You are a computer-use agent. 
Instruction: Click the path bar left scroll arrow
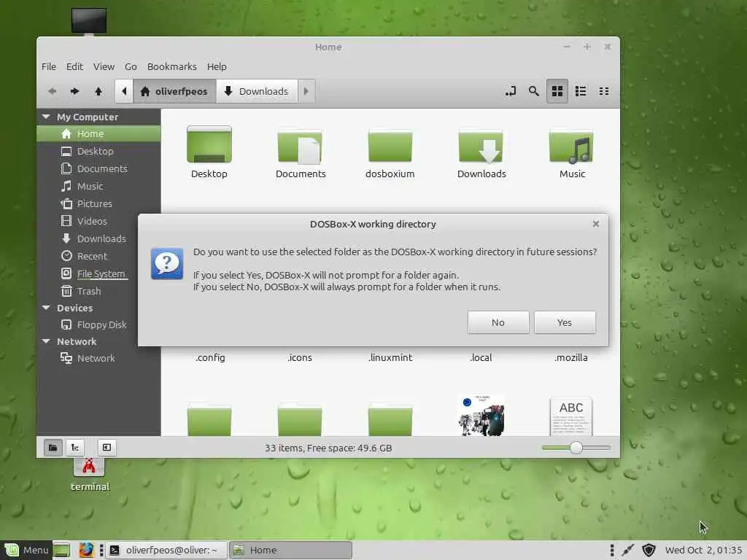click(124, 91)
